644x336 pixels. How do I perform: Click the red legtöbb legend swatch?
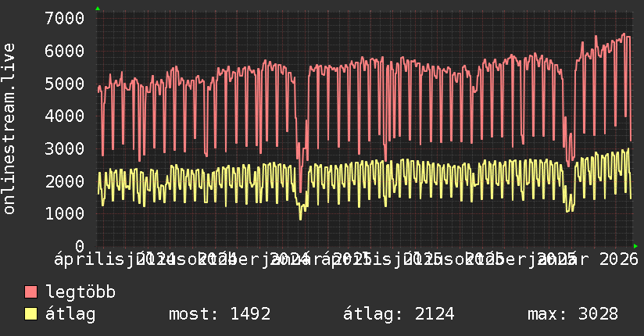31,292
